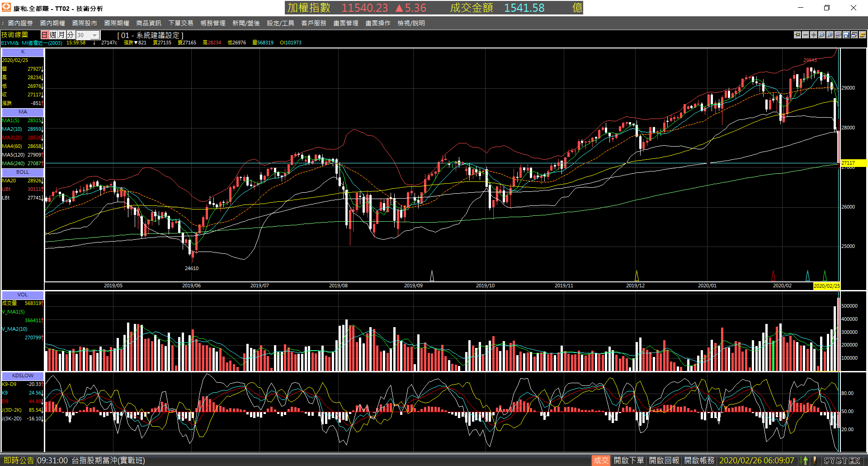The width and height of the screenshot is (868, 466).
Task: Click the app logo in title bar
Action: click(6, 7)
